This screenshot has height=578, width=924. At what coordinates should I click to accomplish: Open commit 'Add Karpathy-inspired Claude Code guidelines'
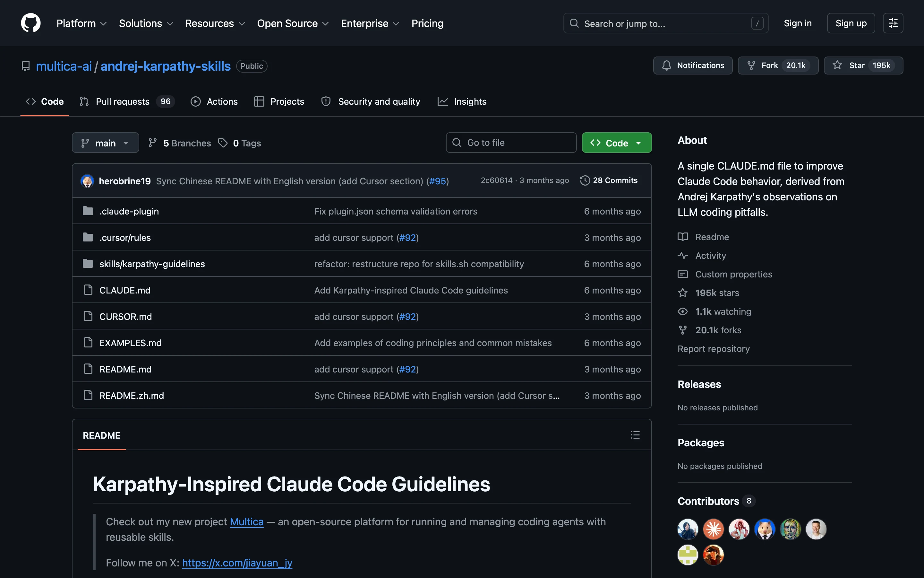tap(411, 291)
